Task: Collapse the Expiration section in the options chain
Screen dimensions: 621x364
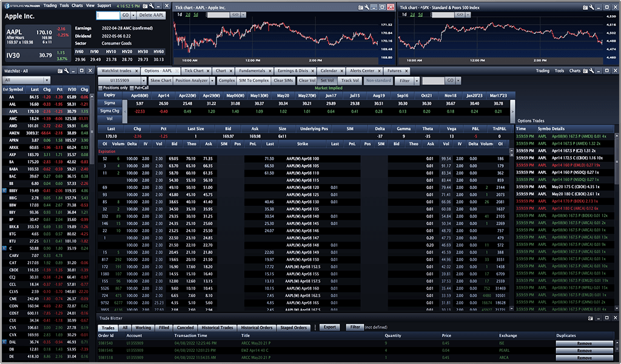Action: [107, 151]
